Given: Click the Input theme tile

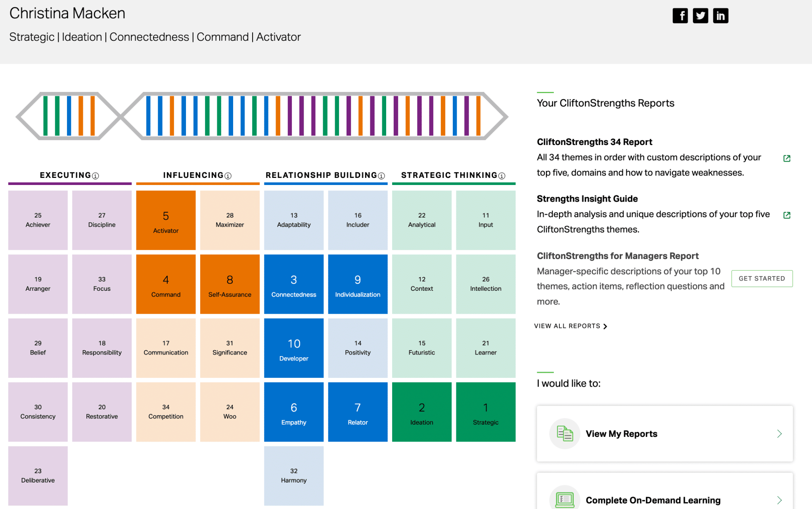Looking at the screenshot, I should [x=486, y=220].
